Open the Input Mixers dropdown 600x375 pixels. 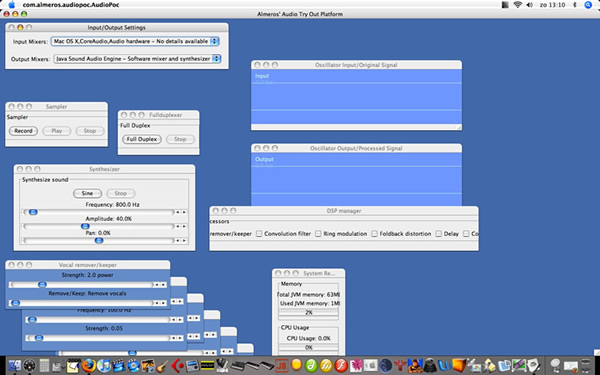coord(135,41)
